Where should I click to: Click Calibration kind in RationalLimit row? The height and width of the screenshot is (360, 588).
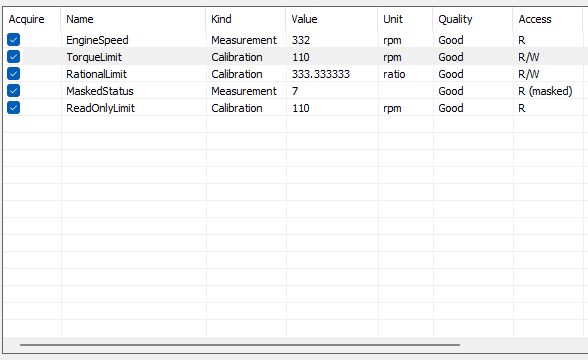coord(237,74)
